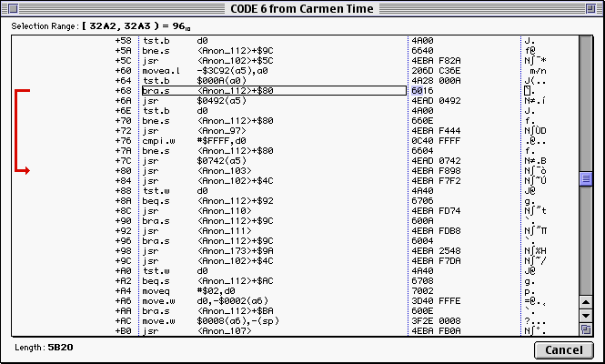The image size is (605, 364).
Task: Click the scroll up arrow
Action: point(587,42)
